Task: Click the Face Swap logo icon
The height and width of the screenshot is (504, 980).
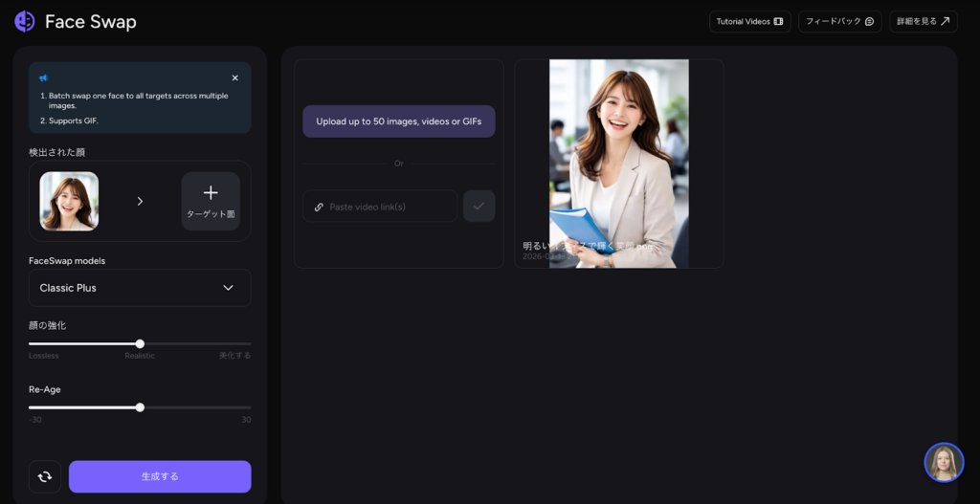Action: tap(25, 21)
